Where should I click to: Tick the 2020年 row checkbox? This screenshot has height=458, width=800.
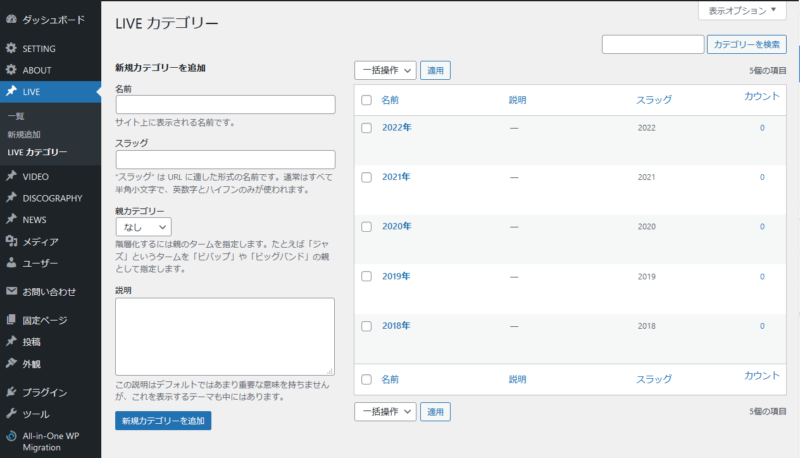366,226
